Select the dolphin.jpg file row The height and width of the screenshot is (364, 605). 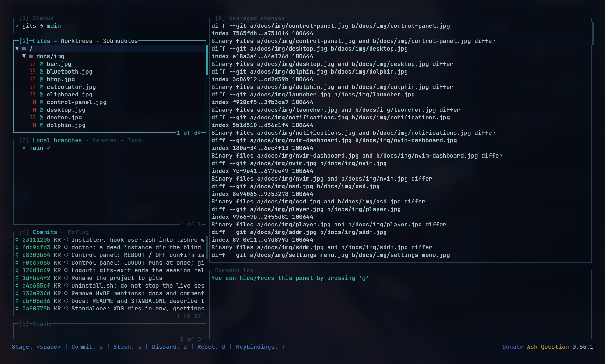coord(109,125)
